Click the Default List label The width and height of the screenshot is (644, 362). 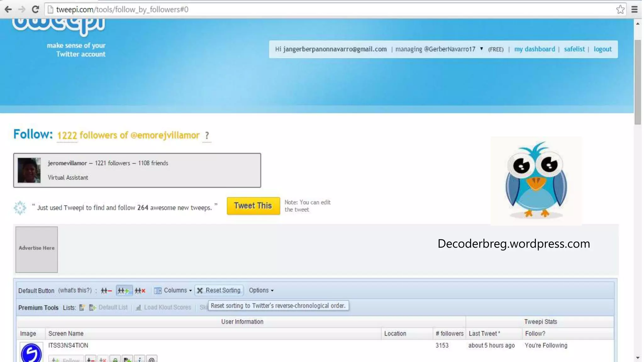point(113,307)
